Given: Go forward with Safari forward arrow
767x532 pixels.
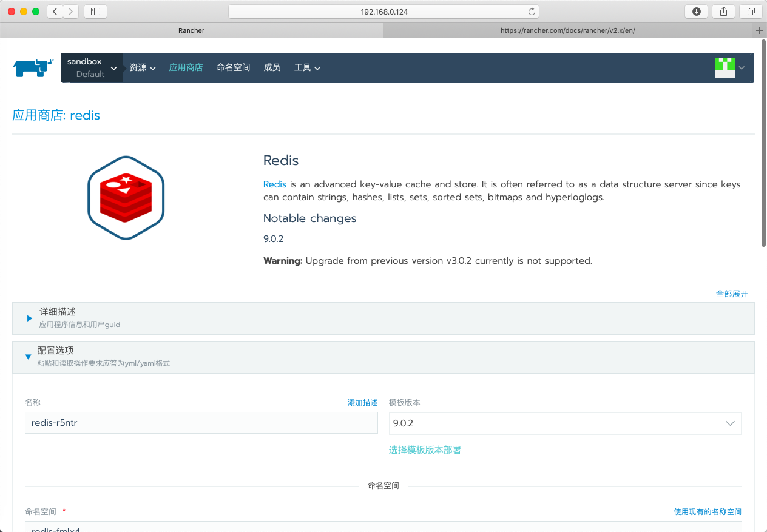Looking at the screenshot, I should [x=71, y=11].
